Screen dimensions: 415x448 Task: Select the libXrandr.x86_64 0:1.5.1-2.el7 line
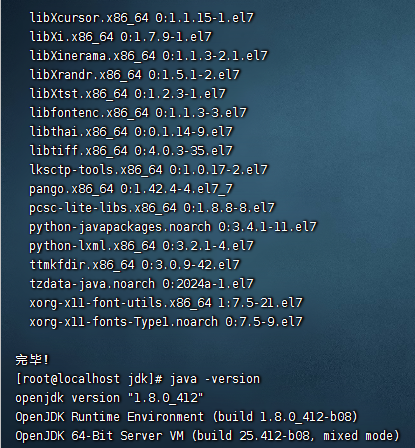tap(135, 75)
